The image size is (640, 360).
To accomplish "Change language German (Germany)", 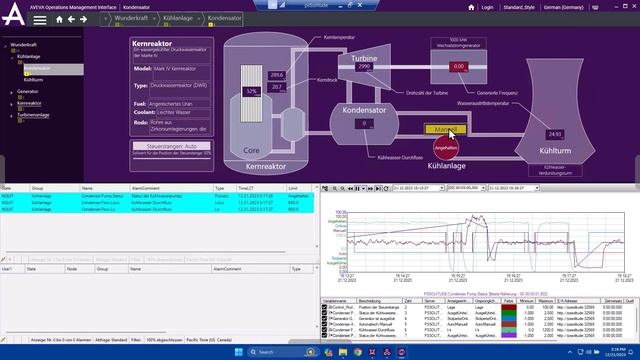I will pos(563,7).
